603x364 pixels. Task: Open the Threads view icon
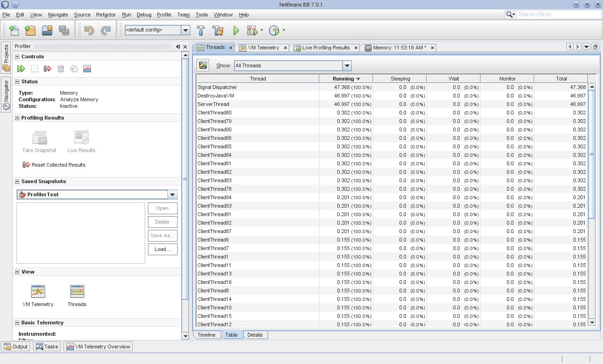77,291
